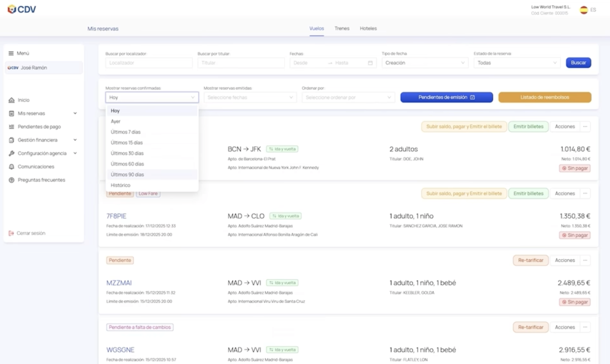Click the Preguntas frecuentes help icon
The height and width of the screenshot is (364, 610).
11,180
